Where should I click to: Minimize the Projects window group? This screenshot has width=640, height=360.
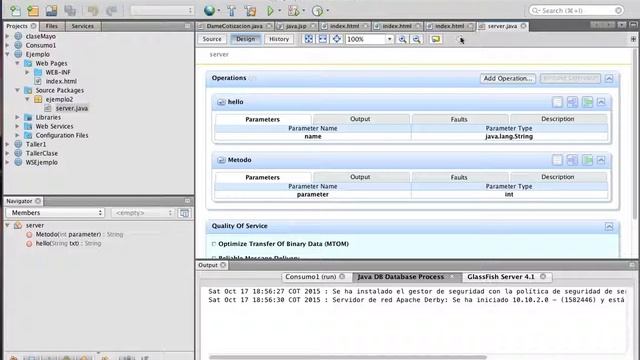point(188,26)
